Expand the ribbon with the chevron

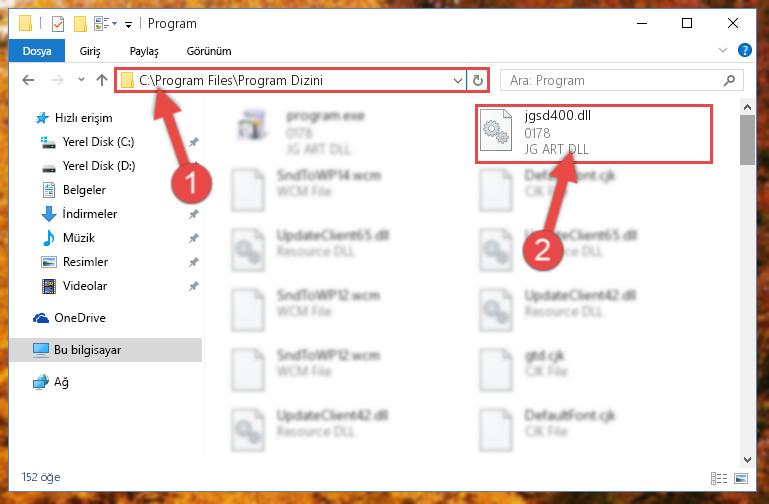(722, 50)
